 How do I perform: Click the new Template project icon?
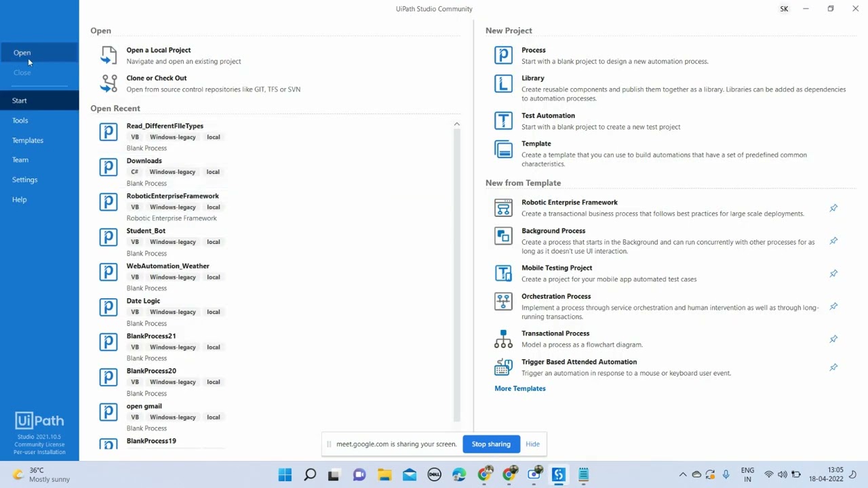(503, 149)
